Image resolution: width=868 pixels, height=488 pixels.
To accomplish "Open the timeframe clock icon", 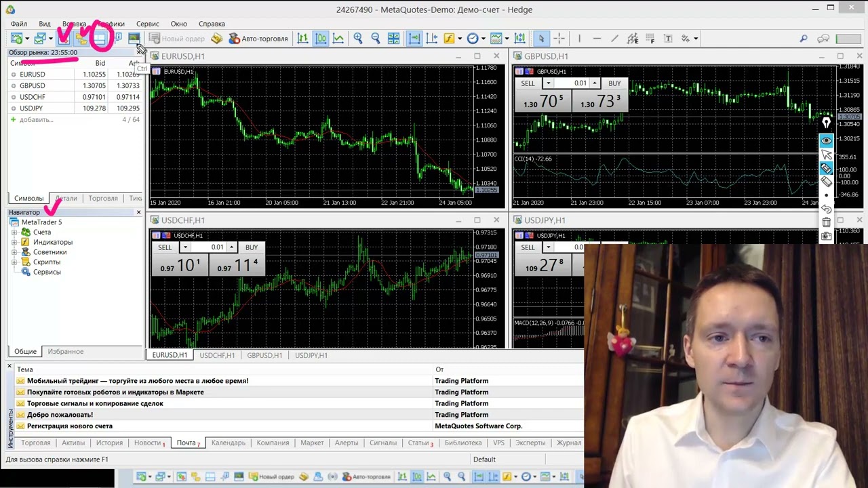I will tap(473, 39).
